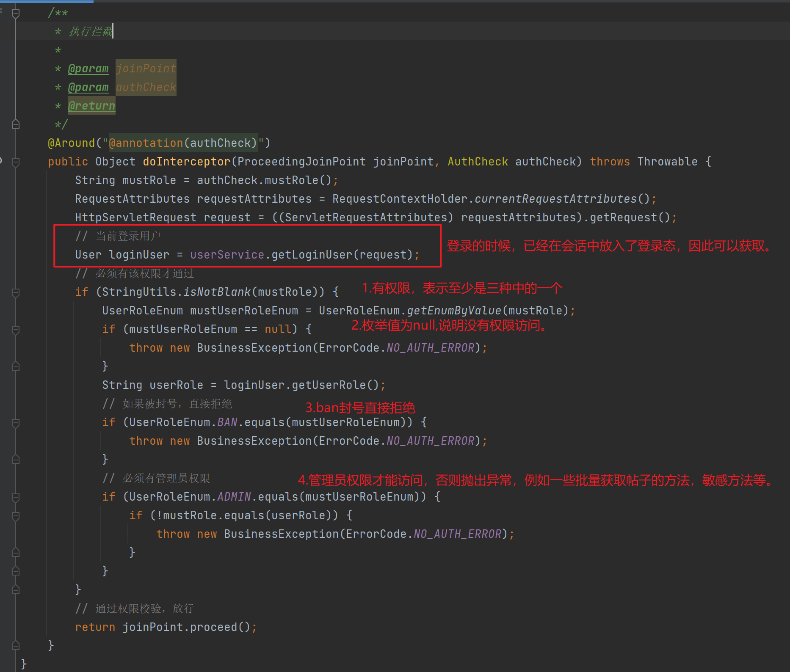Fold the UserRoleEnum.ADMIN if block

pos(16,497)
